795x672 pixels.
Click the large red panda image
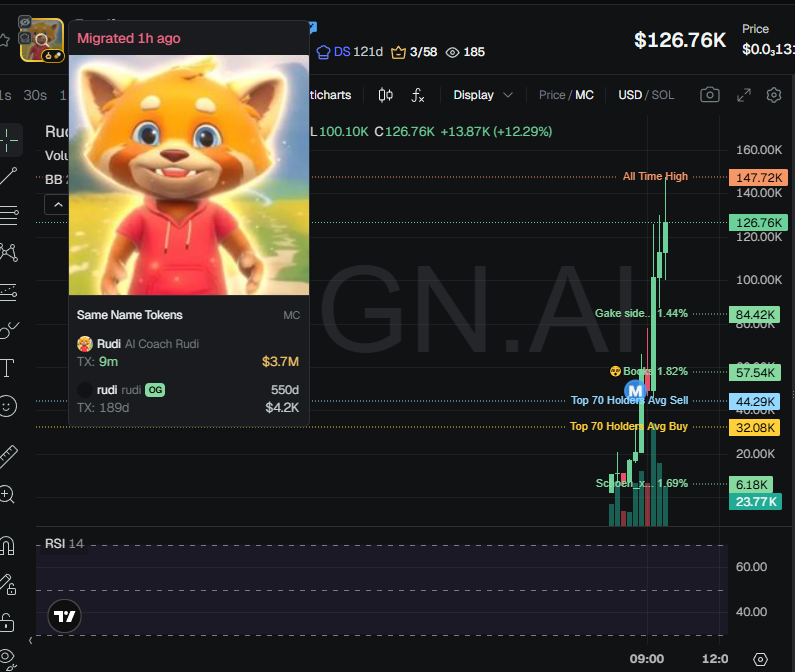[x=189, y=175]
